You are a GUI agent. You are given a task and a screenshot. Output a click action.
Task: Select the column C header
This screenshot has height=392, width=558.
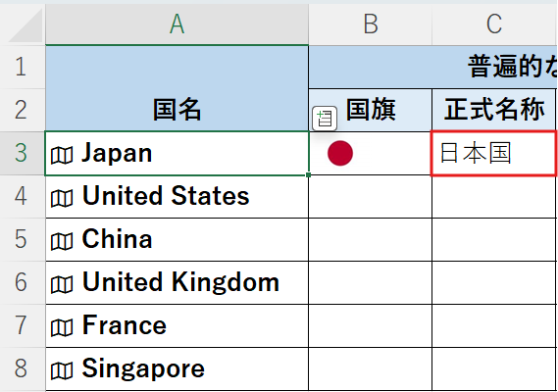[x=494, y=24]
